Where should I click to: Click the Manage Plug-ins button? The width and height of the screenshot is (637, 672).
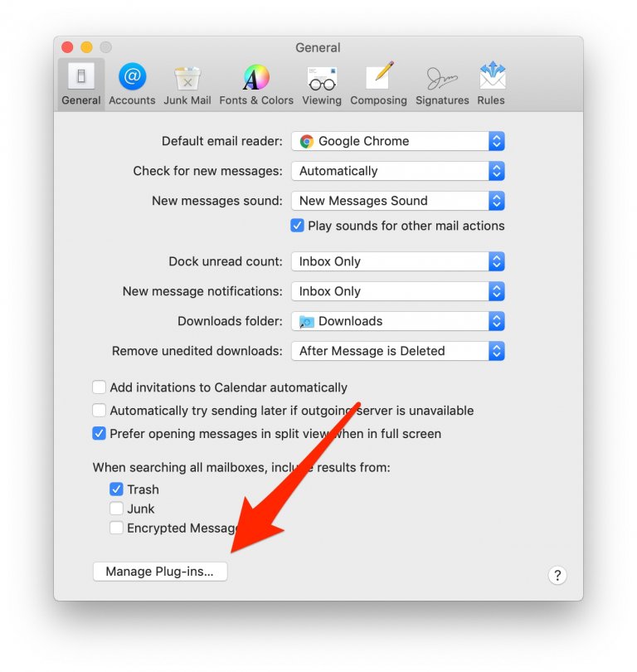(160, 572)
